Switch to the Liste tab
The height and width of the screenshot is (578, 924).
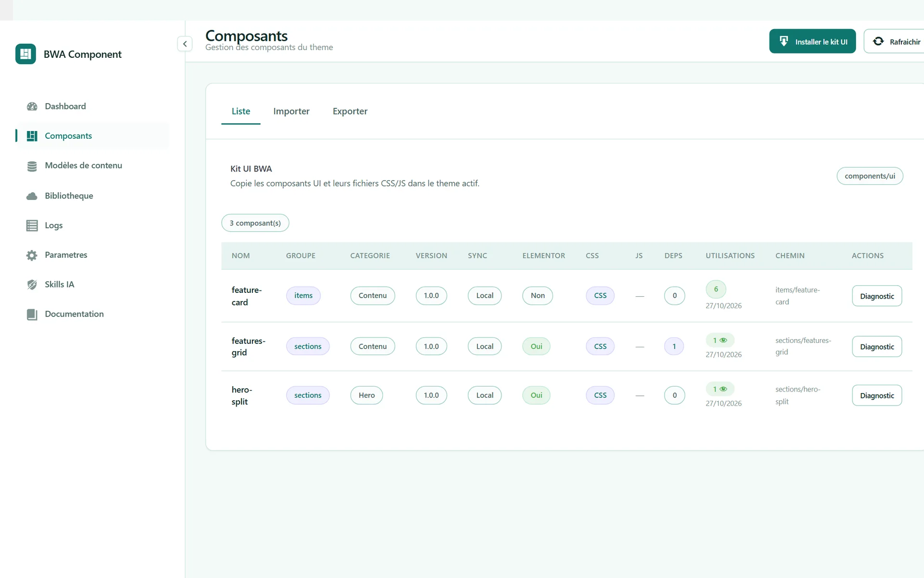pyautogui.click(x=241, y=111)
